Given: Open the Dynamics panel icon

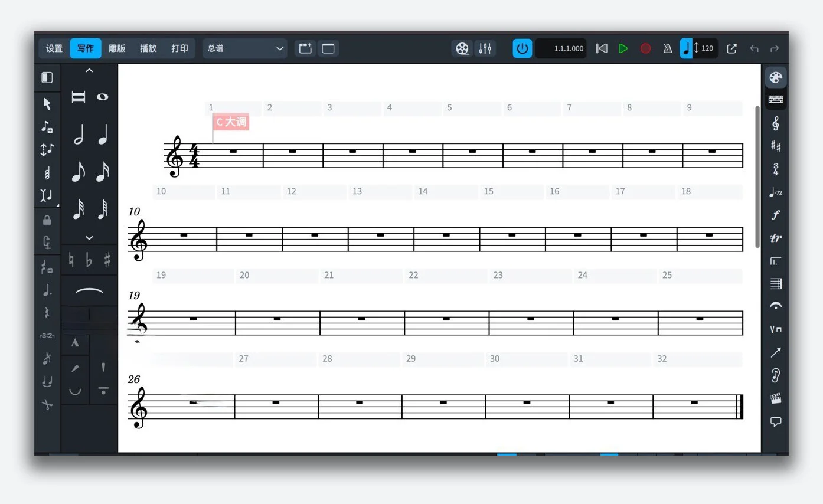Looking at the screenshot, I should pyautogui.click(x=775, y=215).
